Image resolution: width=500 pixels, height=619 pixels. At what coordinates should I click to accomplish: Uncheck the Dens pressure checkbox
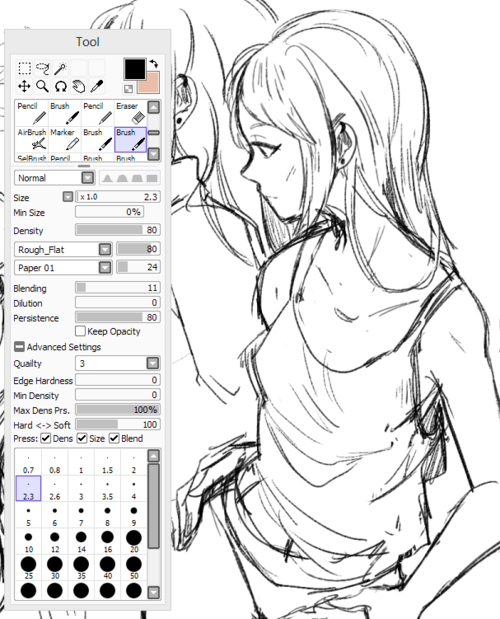pos(45,438)
